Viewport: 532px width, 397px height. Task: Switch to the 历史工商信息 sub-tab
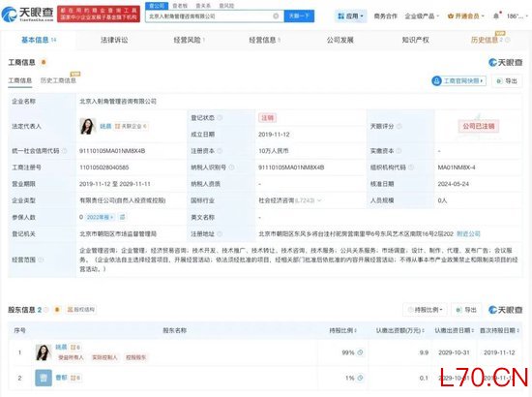click(x=58, y=80)
